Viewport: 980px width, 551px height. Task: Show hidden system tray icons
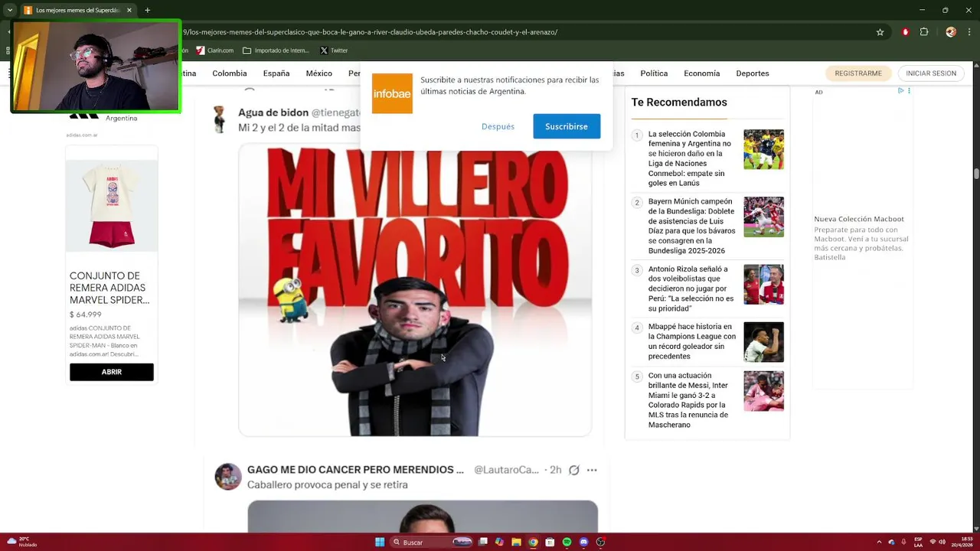tap(879, 542)
